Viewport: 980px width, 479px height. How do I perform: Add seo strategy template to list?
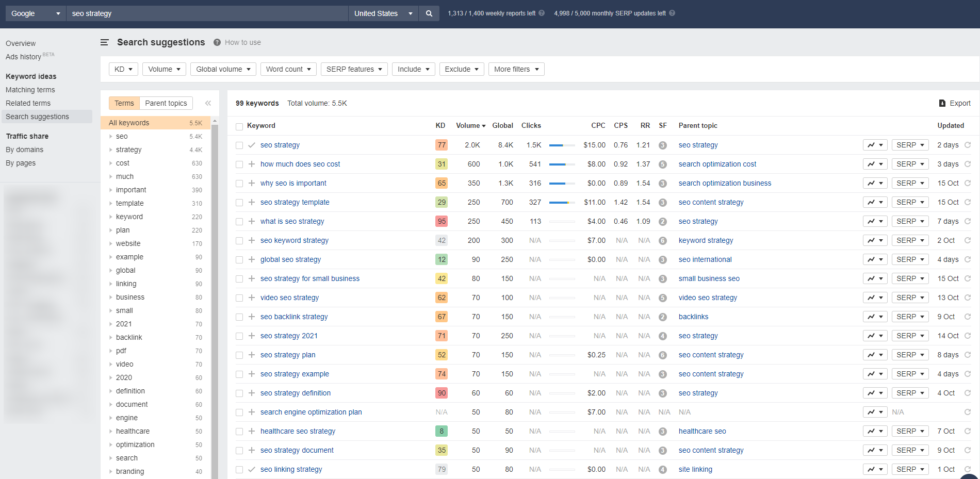click(x=252, y=202)
